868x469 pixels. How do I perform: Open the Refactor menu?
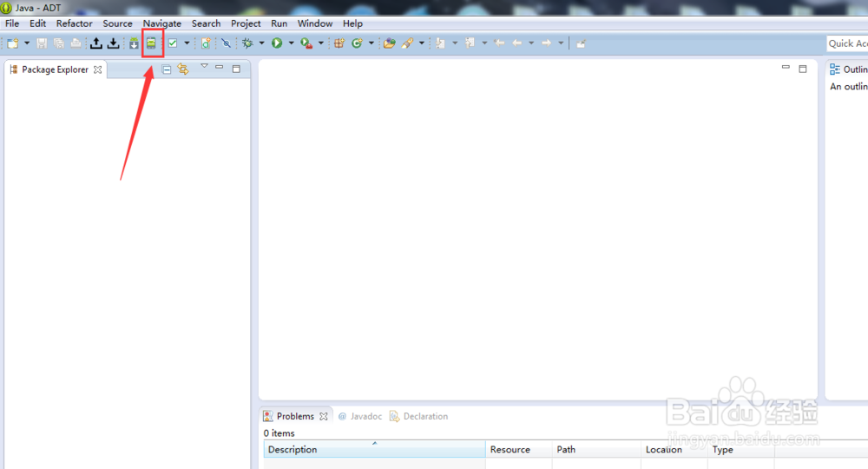(x=74, y=23)
